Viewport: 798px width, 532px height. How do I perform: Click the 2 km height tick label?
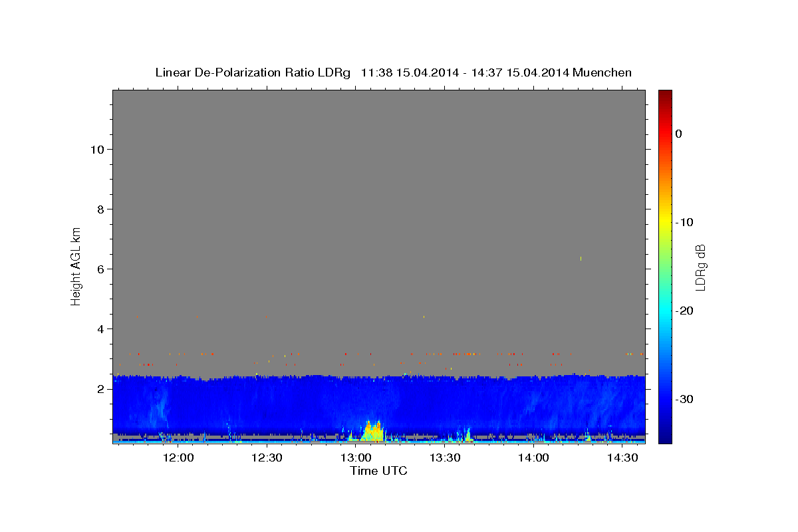pyautogui.click(x=100, y=388)
